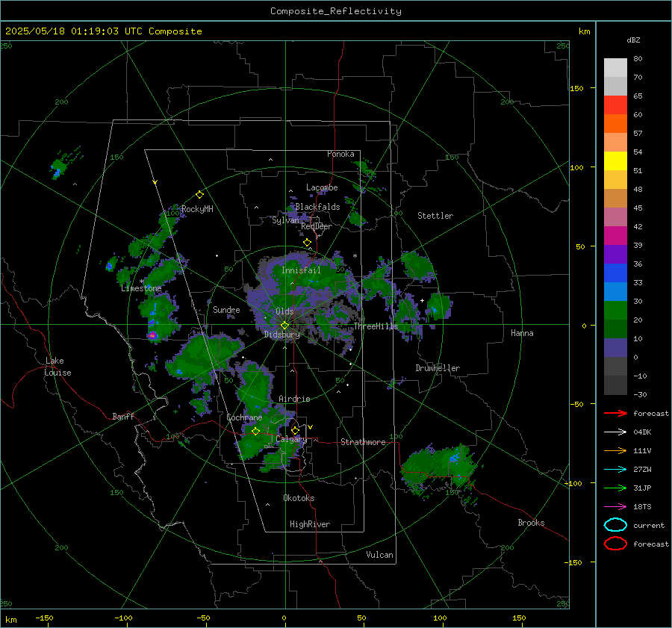Click the green 30 dBZ color swatch

[615, 310]
